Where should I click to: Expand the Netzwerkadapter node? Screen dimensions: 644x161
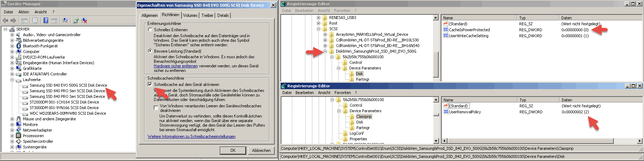12,130
